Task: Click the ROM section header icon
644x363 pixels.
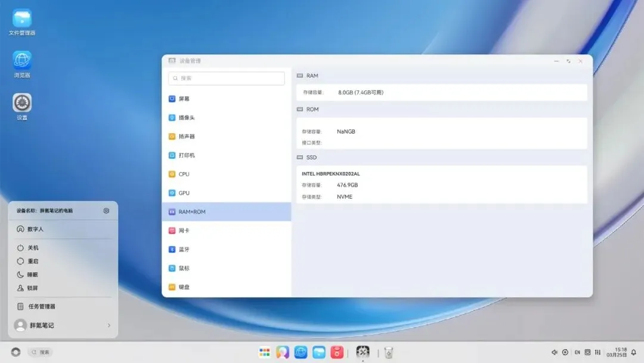Action: 300,109
